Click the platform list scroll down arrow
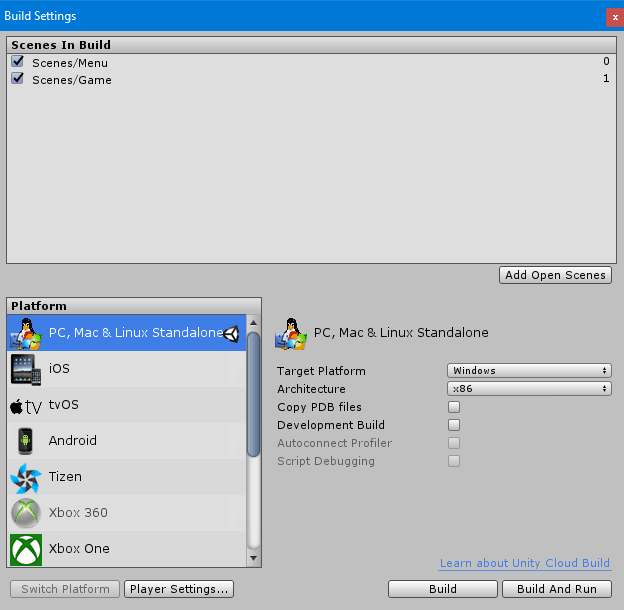Image resolution: width=624 pixels, height=610 pixels. click(254, 558)
